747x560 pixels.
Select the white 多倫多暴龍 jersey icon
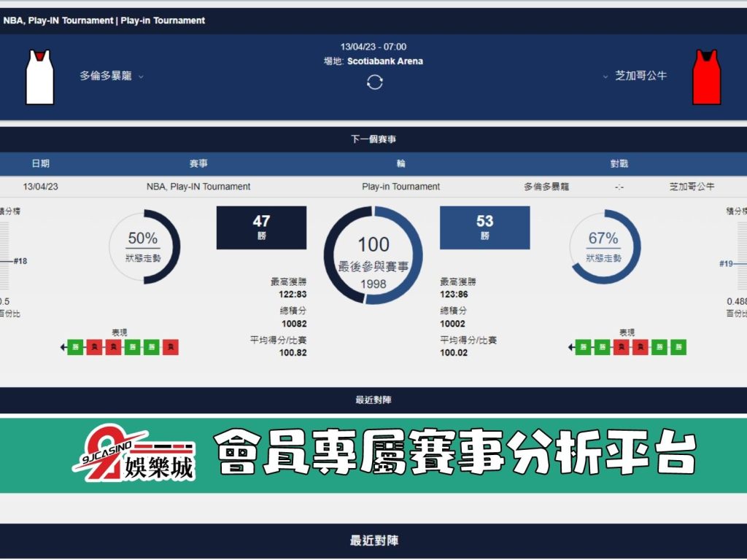(x=40, y=76)
